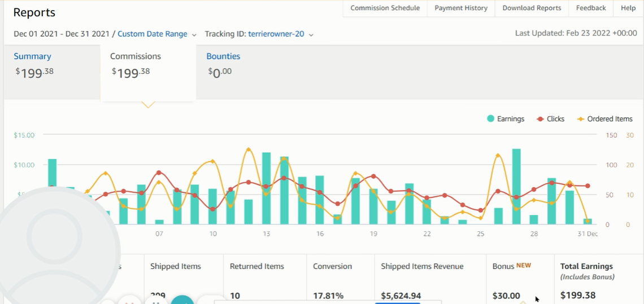Image resolution: width=644 pixels, height=304 pixels.
Task: Click the 'Dec 01 2021 - Dec 31 2021' date text
Action: (62, 34)
